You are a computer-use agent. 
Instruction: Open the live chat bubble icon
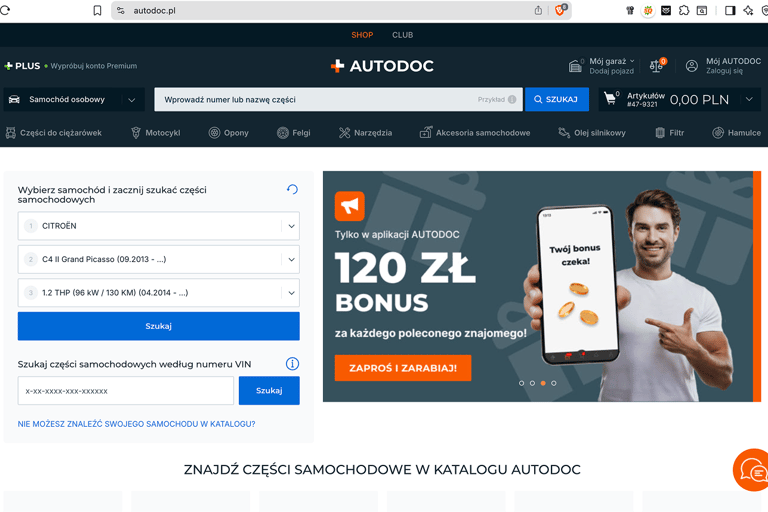point(752,470)
